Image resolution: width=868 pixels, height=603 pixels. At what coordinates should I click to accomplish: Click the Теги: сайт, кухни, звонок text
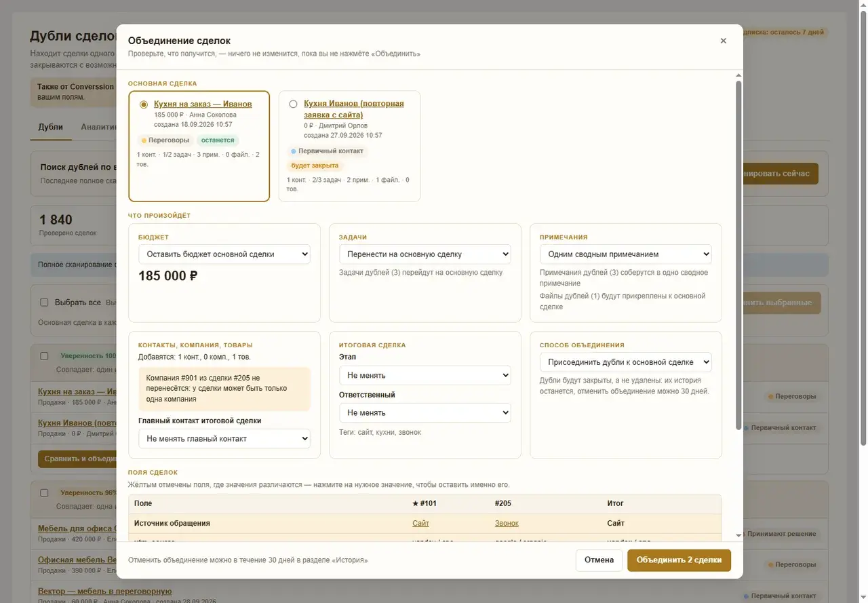click(x=380, y=432)
